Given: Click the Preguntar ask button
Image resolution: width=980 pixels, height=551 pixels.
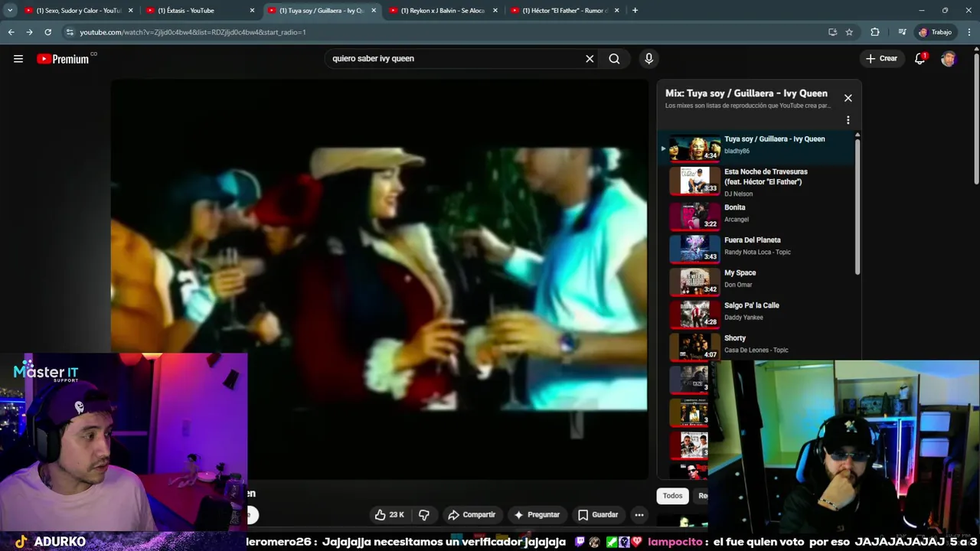Looking at the screenshot, I should (x=537, y=515).
